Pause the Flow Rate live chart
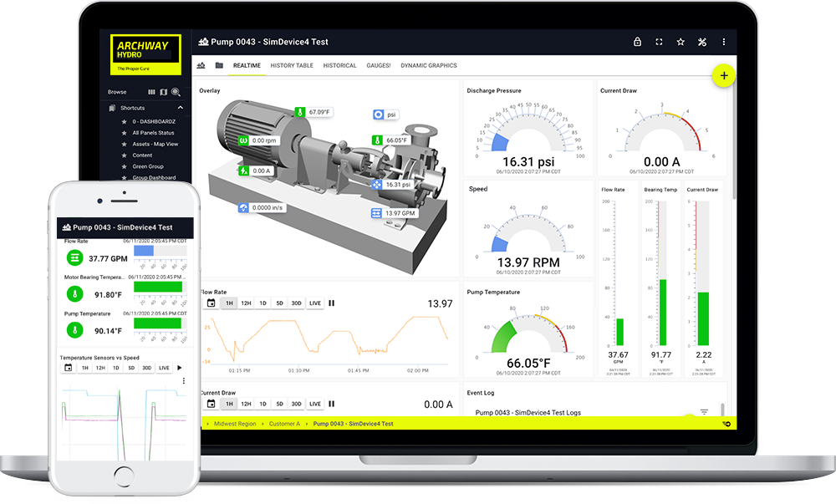Viewport: 836px width, 504px height. 332,303
